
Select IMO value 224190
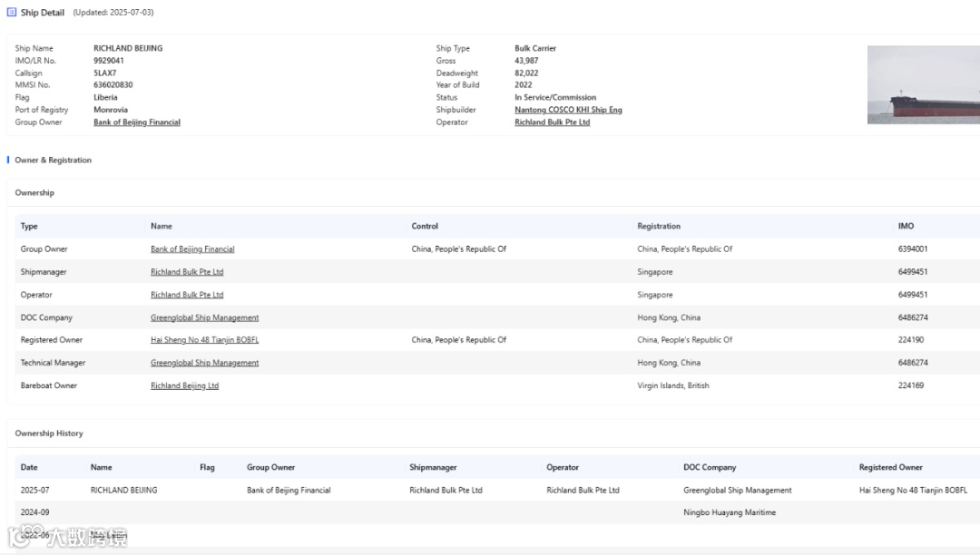(x=911, y=340)
